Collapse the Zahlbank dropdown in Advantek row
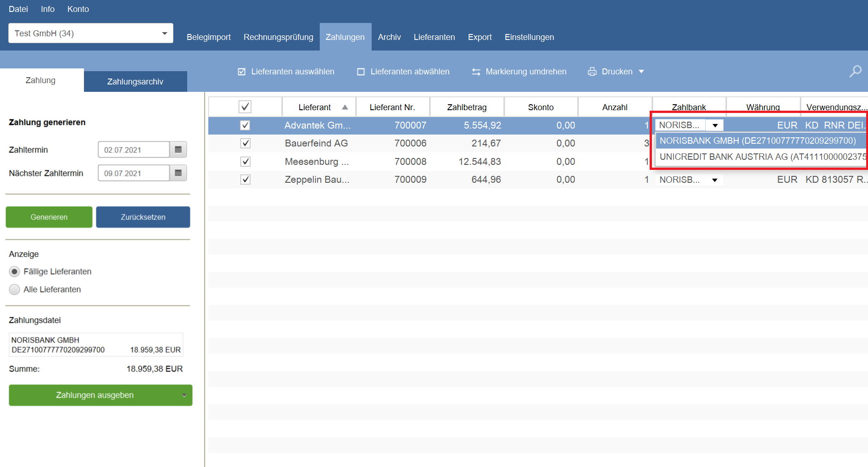Screen dimensions: 868x467 click(x=715, y=125)
